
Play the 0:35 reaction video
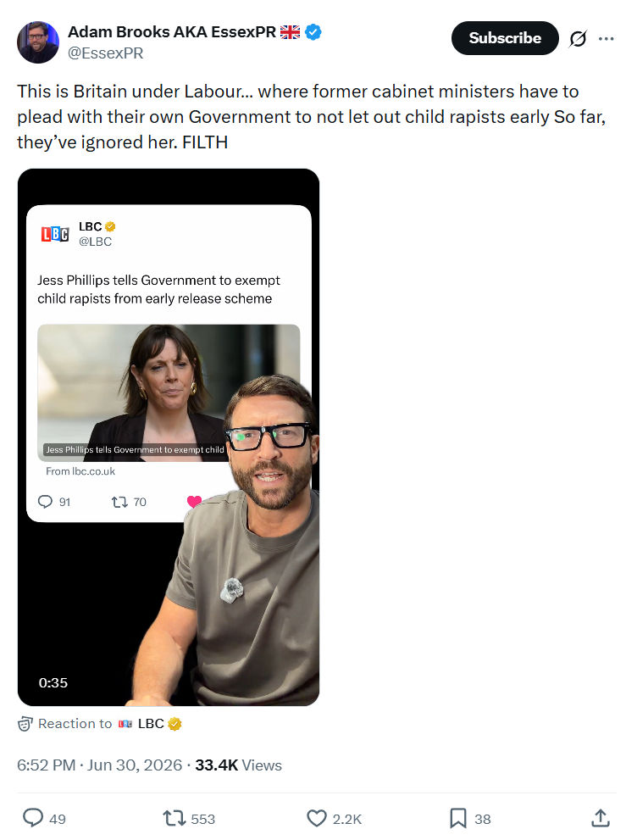click(169, 437)
